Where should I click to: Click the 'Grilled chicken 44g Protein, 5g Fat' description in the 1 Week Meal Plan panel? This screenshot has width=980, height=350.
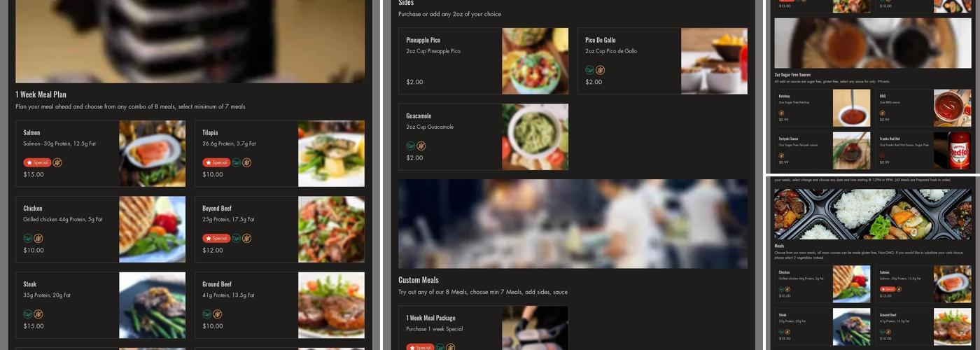[x=62, y=219]
